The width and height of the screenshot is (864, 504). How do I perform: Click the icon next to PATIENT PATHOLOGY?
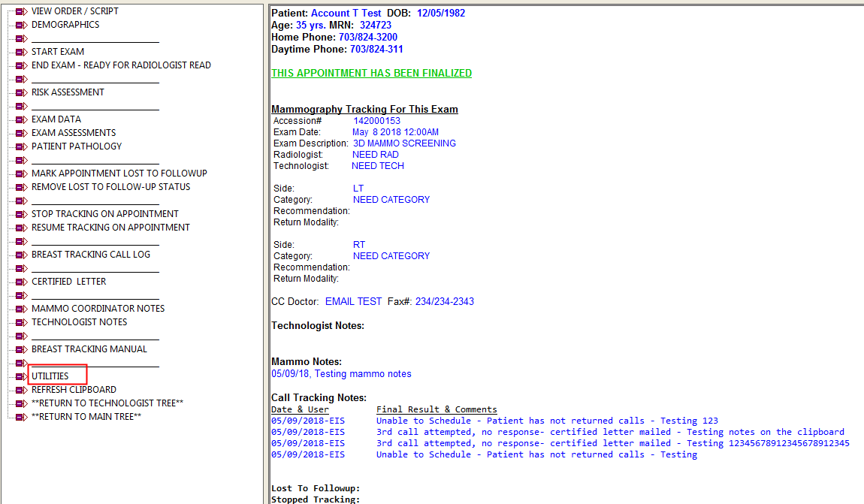click(x=22, y=146)
